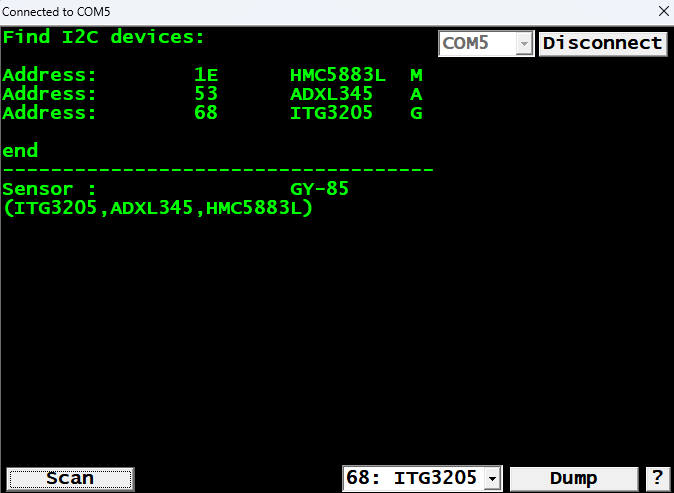Close the Connected to COM5 window
This screenshot has height=493, width=674.
pos(664,12)
